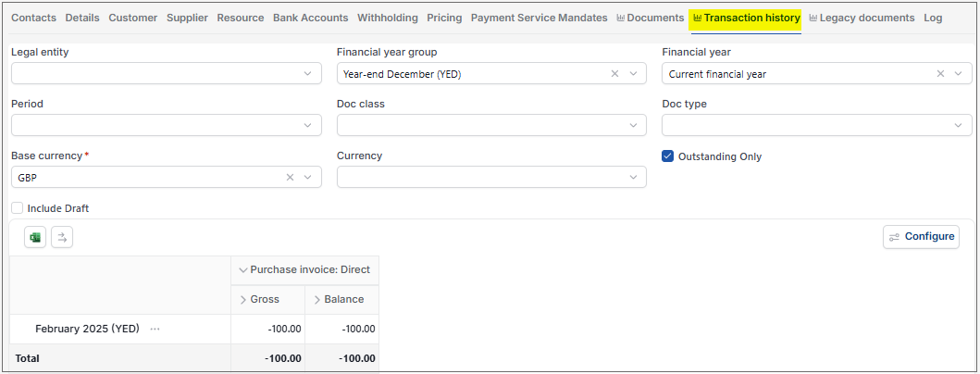The image size is (980, 374).
Task: Open the Payment Service Mandates tab
Action: (x=539, y=19)
